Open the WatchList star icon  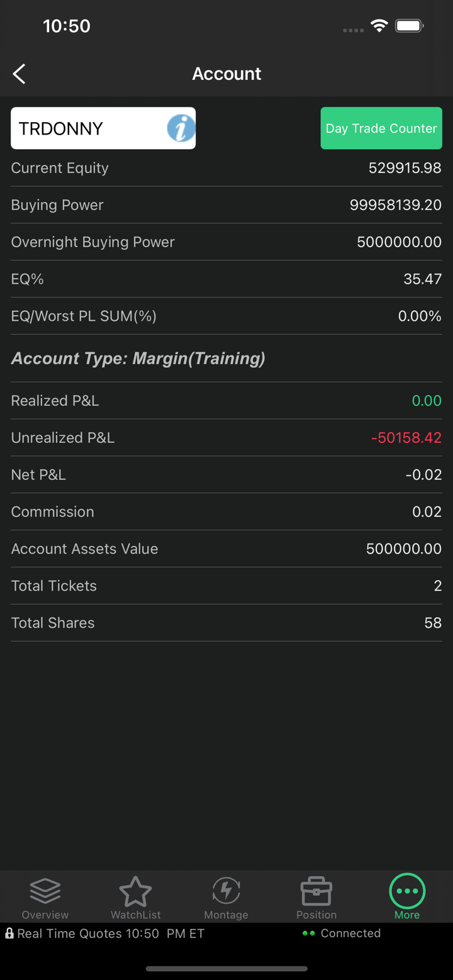point(135,891)
